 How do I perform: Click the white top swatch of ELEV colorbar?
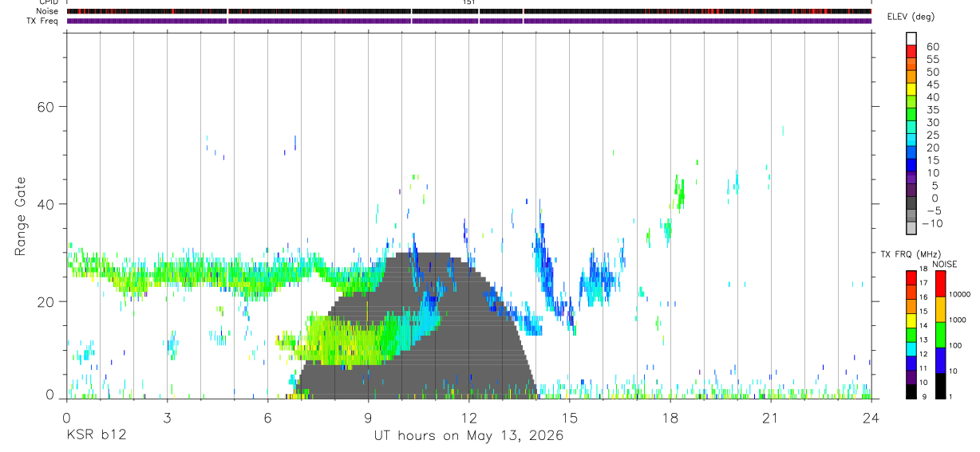coord(911,38)
